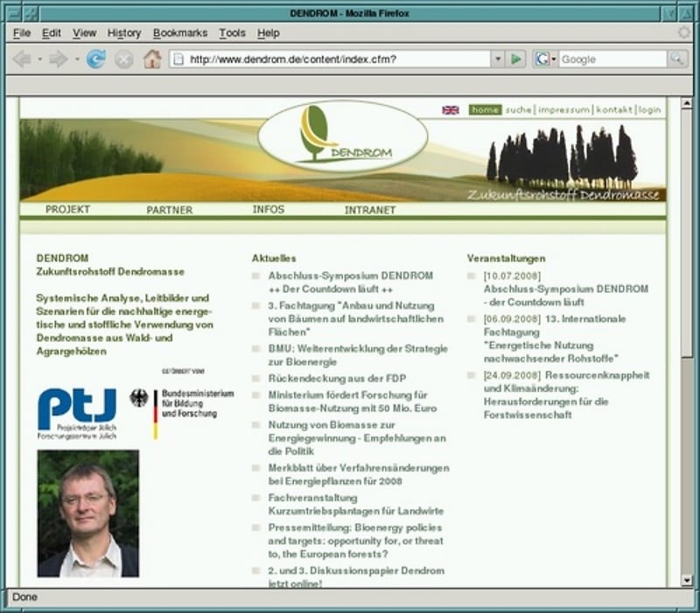The width and height of the screenshot is (700, 613).
Task: Click the Firefox activity throbber icon
Action: [683, 32]
